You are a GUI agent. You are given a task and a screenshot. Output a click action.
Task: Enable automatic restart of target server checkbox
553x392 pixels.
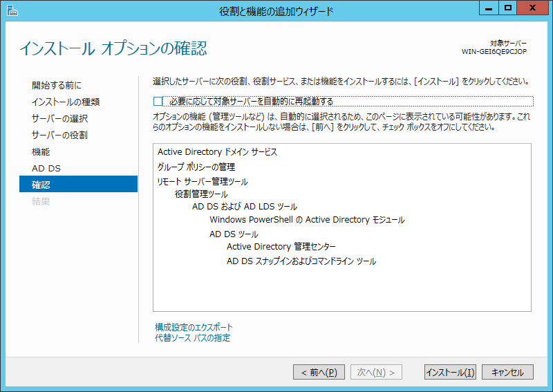pyautogui.click(x=158, y=102)
